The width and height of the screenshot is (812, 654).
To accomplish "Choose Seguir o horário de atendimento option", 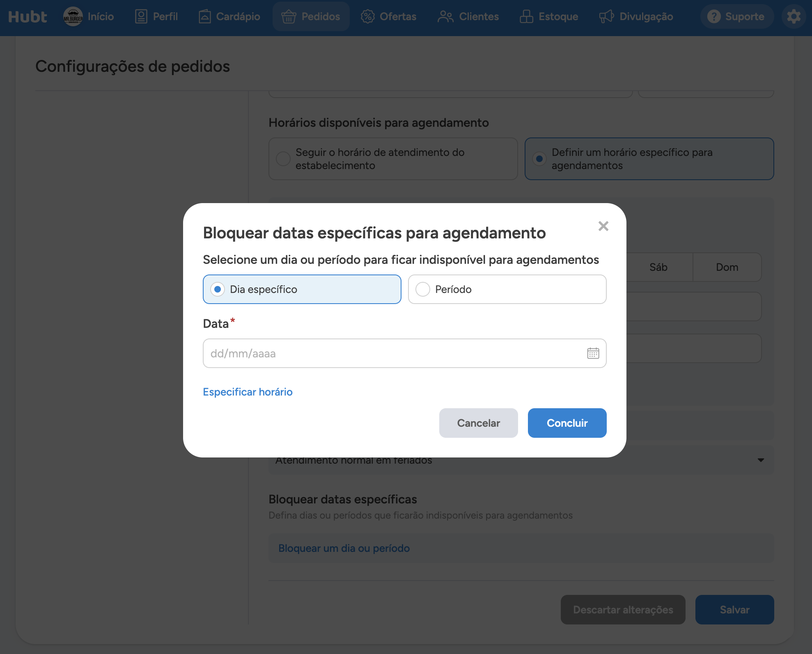I will tap(393, 159).
